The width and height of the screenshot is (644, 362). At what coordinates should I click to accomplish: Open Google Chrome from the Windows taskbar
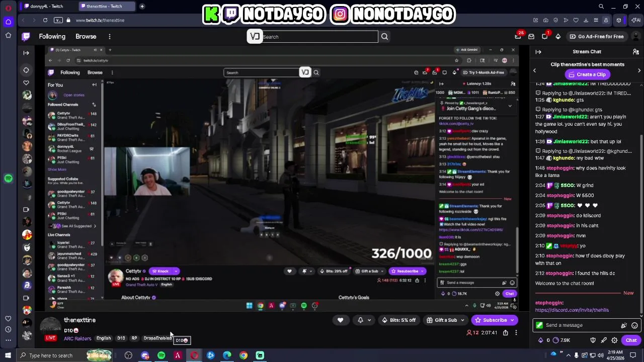[x=244, y=355]
